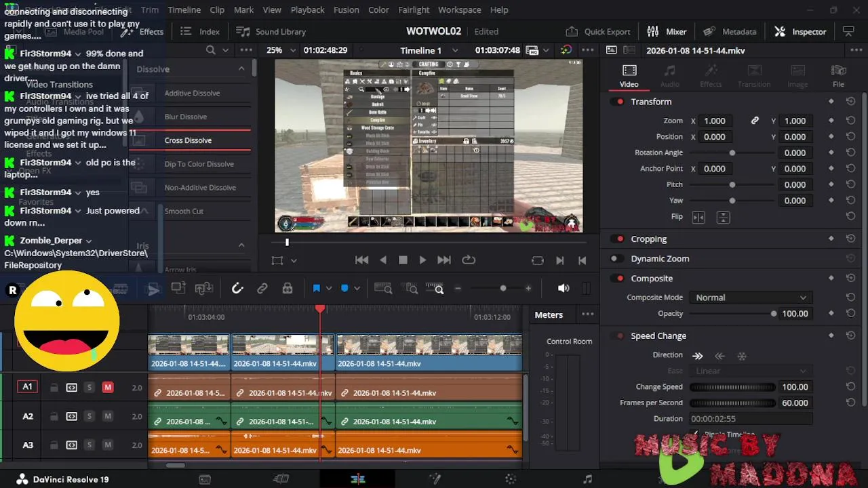Image resolution: width=868 pixels, height=488 pixels.
Task: Select reverse speed direction arrow
Action: coord(720,356)
